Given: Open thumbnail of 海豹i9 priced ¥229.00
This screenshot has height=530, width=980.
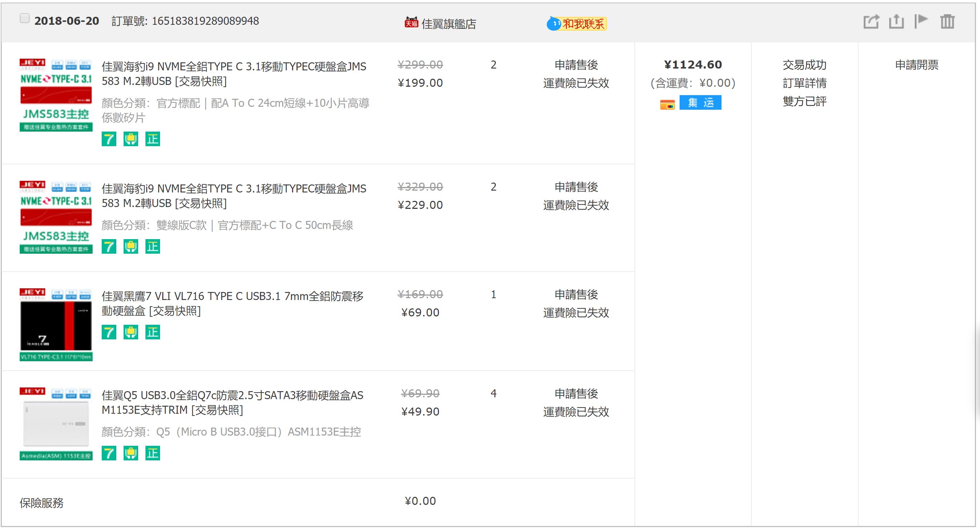Looking at the screenshot, I should click(56, 217).
